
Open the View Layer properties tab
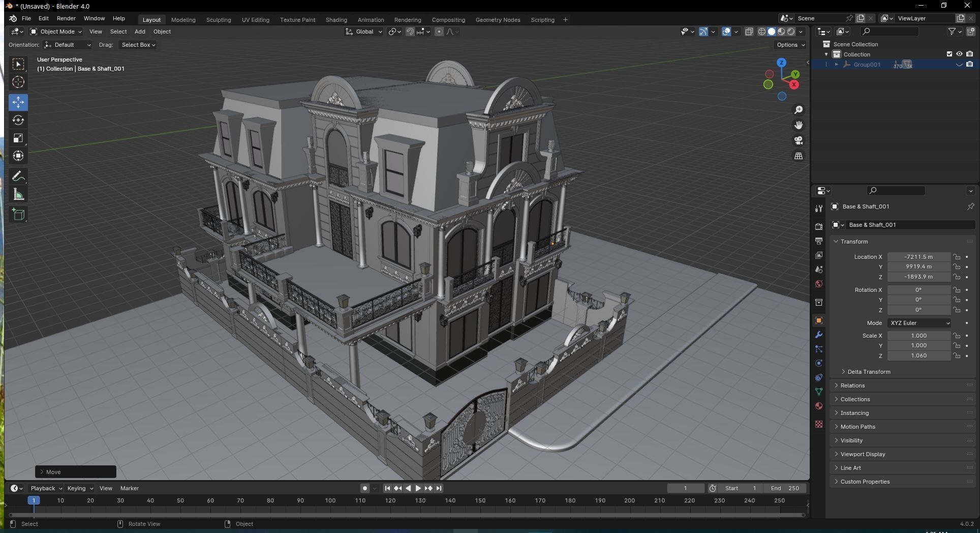click(819, 255)
